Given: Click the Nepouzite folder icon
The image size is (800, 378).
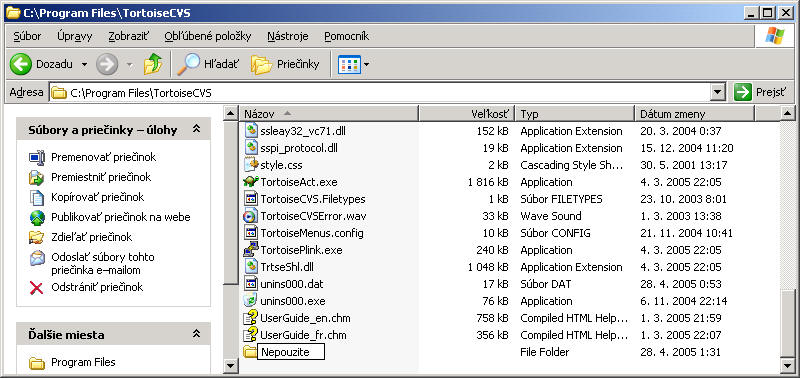Looking at the screenshot, I should click(x=250, y=352).
